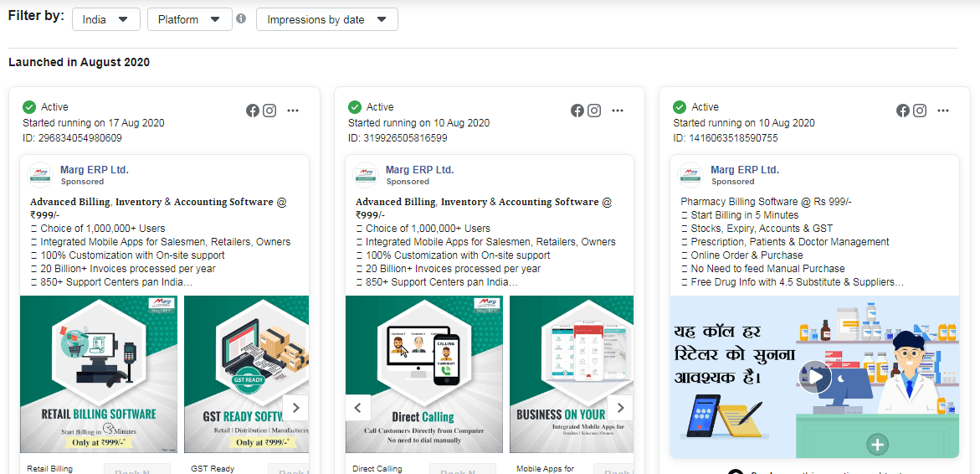This screenshot has width=980, height=474.
Task: Open Marg ERP Ltd. link in pharmacy ad
Action: (x=745, y=169)
